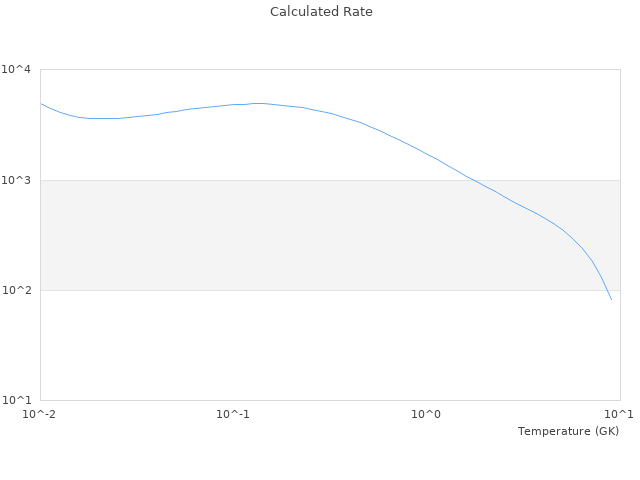Select the "Temperature (GK)" axis title
Viewport: 640px width, 480px height.
pyautogui.click(x=568, y=431)
